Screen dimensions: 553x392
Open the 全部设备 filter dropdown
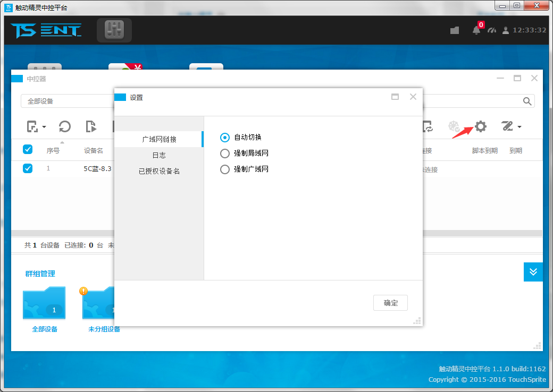[64, 101]
